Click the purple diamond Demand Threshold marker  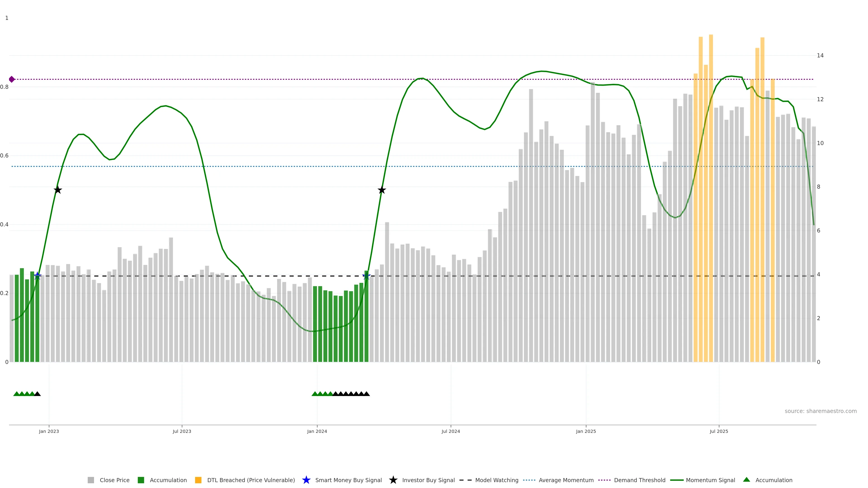[x=12, y=79]
